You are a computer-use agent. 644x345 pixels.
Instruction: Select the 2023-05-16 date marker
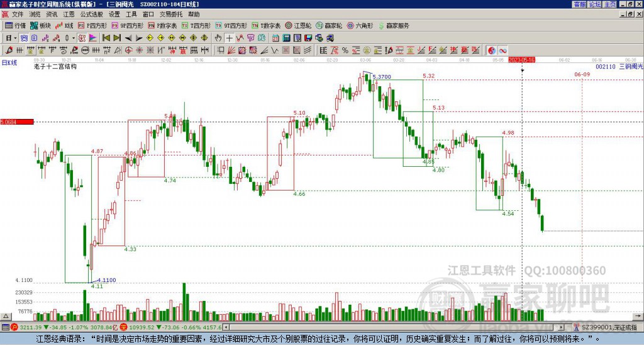521,60
